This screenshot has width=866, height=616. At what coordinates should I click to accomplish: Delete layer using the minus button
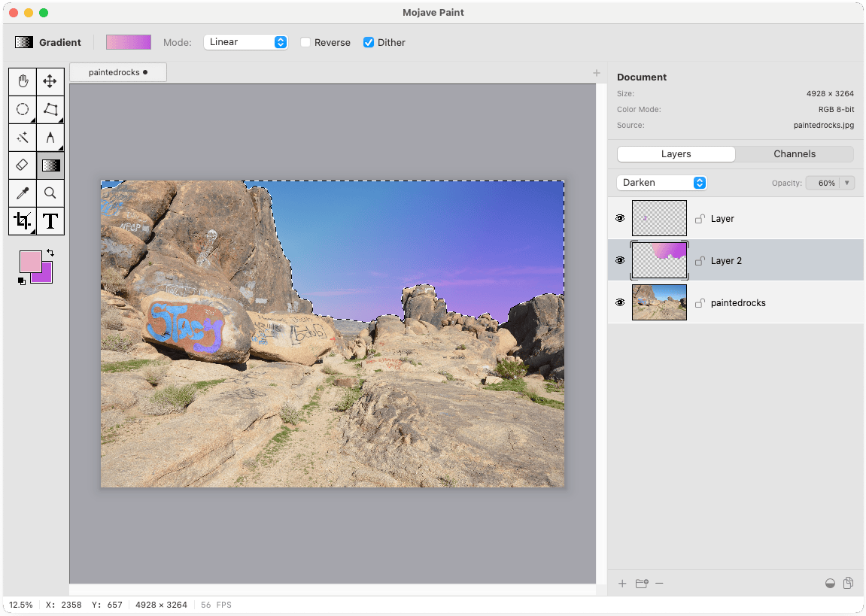click(659, 583)
